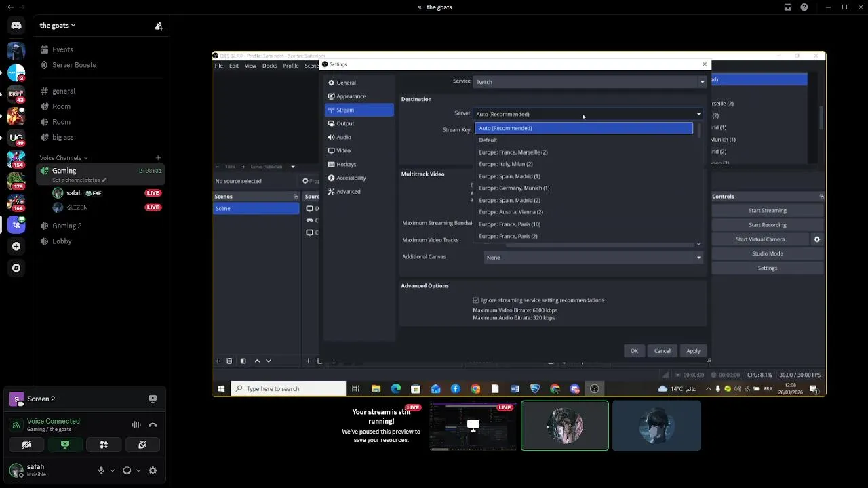Go back with the Discord back arrow
Screen dimensions: 868x488
pyautogui.click(x=10, y=7)
